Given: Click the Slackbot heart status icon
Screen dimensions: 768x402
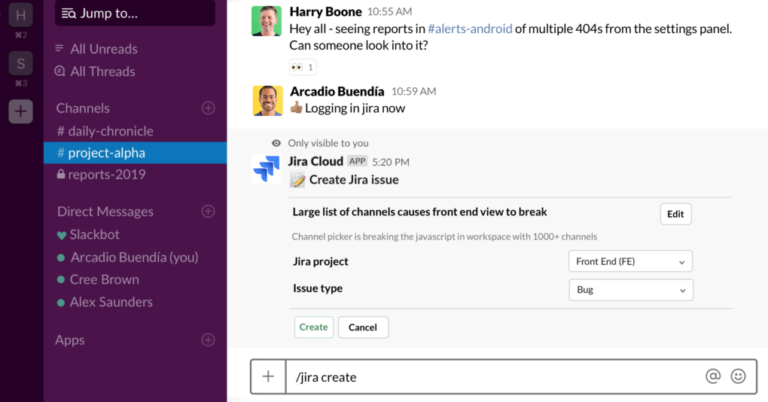Looking at the screenshot, I should pos(61,236).
